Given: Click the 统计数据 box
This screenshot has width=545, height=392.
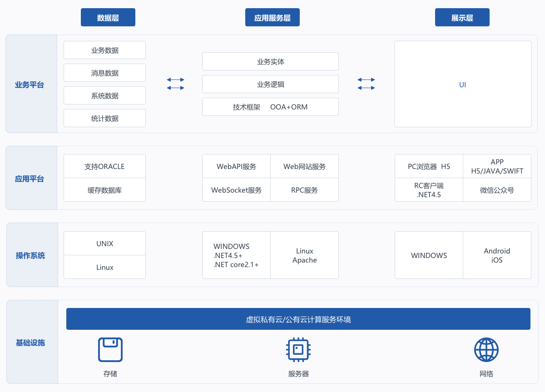Looking at the screenshot, I should [104, 118].
